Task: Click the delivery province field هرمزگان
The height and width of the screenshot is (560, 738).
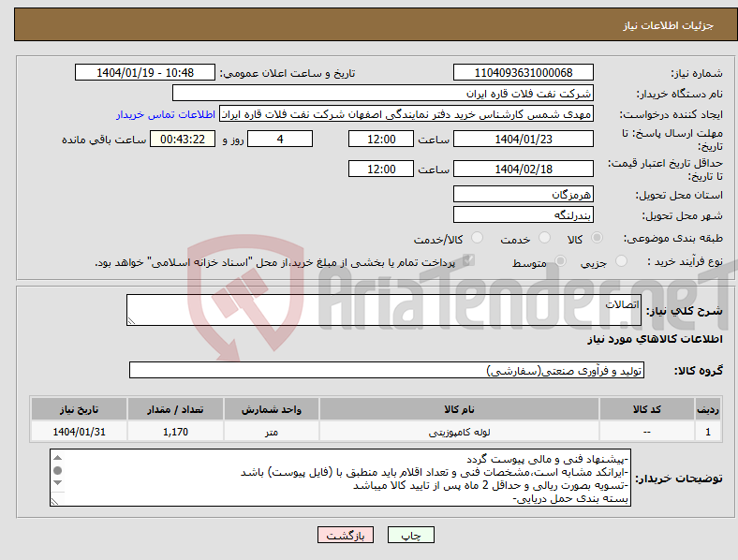Action: click(524, 194)
